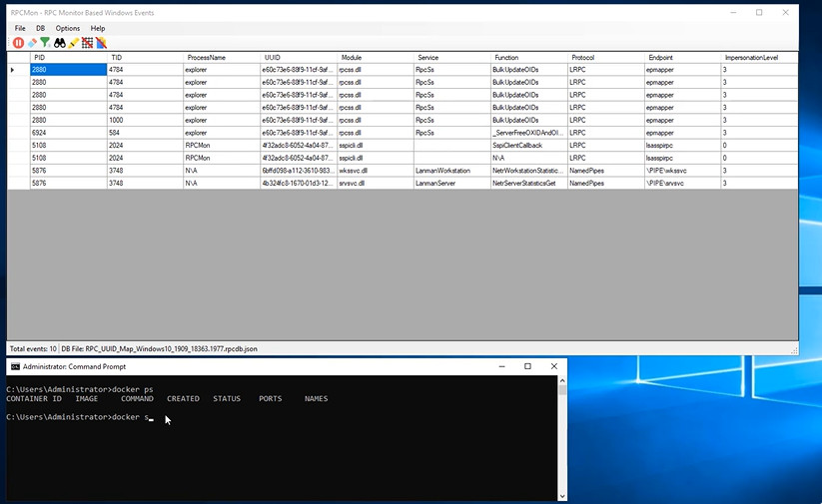Click the \PIPE\srvsvc endpoint cell
This screenshot has width=822, height=504.
(x=682, y=183)
